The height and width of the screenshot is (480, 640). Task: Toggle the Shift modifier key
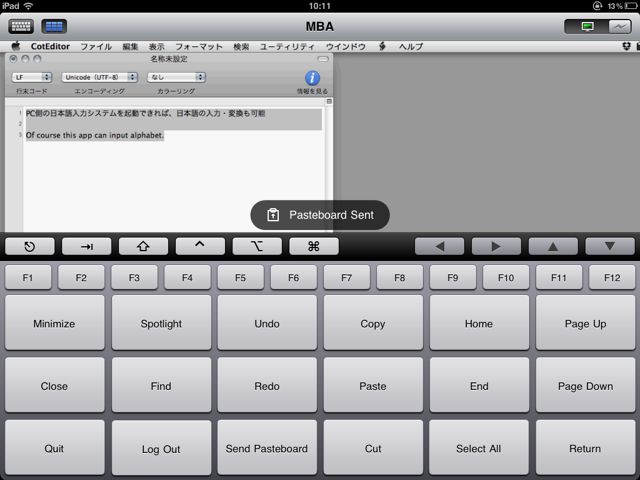click(143, 247)
